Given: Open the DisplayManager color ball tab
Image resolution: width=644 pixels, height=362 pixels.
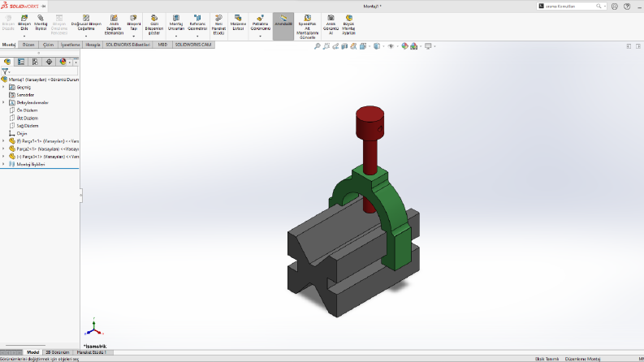Looking at the screenshot, I should (x=63, y=62).
